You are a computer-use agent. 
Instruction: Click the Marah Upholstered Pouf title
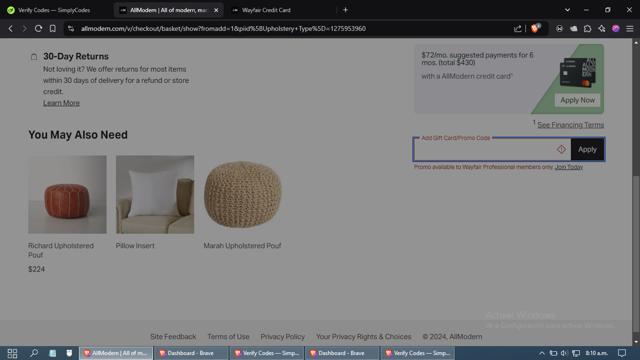[242, 246]
